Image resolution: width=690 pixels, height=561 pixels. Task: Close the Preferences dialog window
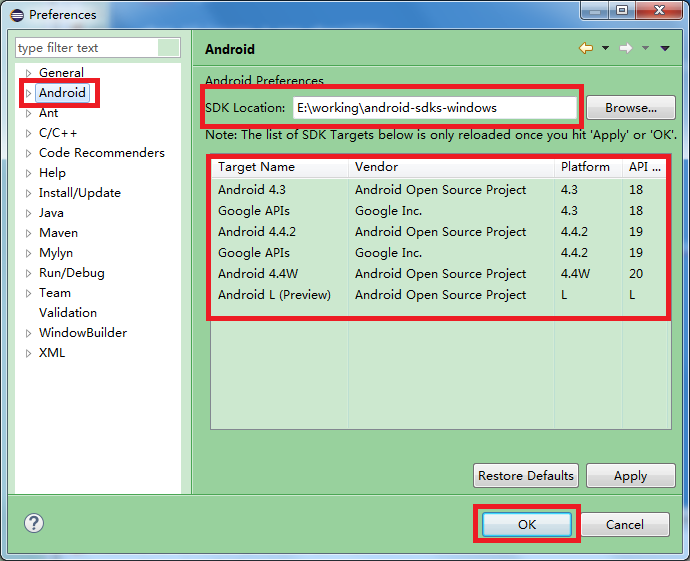659,10
